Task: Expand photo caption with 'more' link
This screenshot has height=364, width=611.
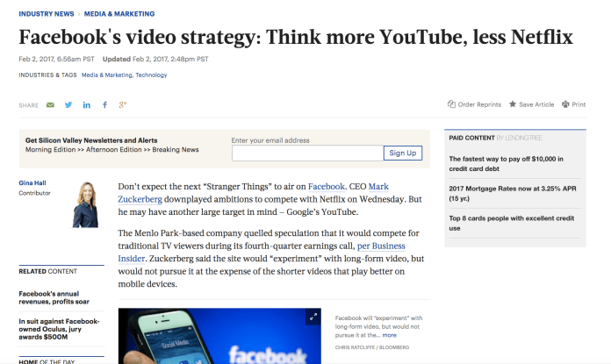Action: (x=388, y=334)
